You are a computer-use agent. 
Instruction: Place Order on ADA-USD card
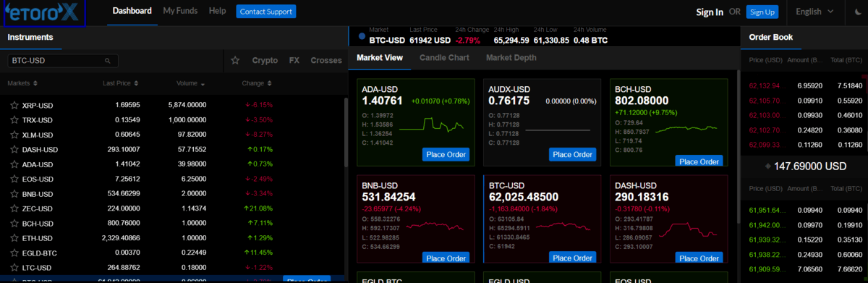click(x=446, y=154)
